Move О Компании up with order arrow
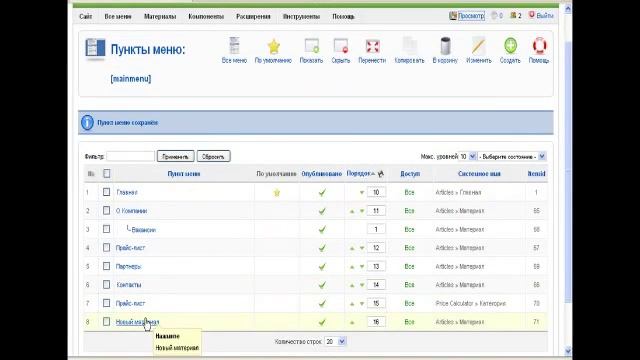The image size is (640, 360). click(x=352, y=211)
